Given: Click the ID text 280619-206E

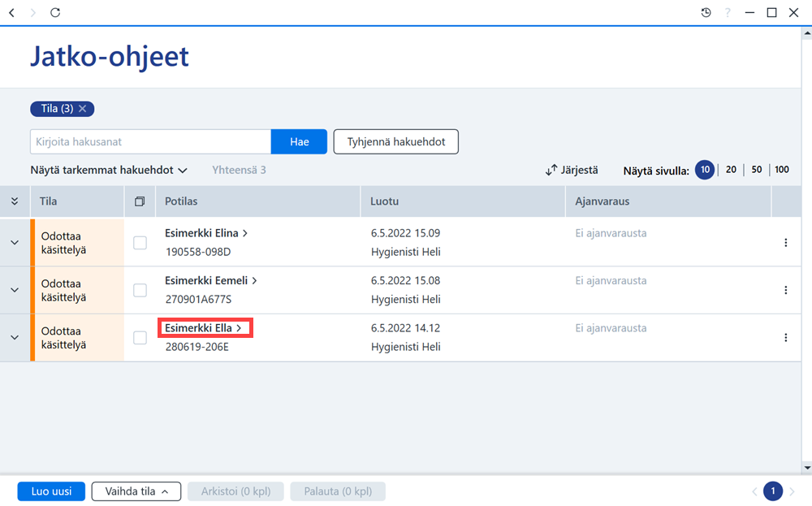Looking at the screenshot, I should (197, 348).
